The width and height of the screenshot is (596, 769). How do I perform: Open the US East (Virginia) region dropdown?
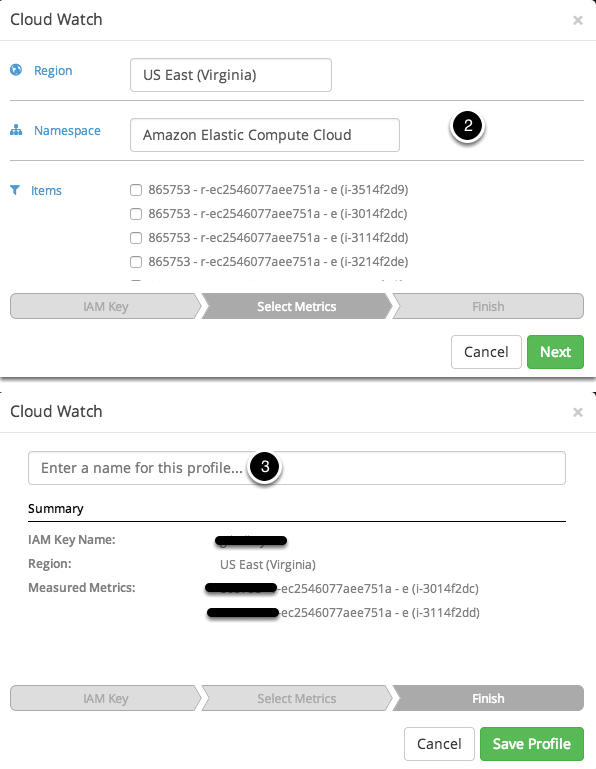pyautogui.click(x=231, y=75)
